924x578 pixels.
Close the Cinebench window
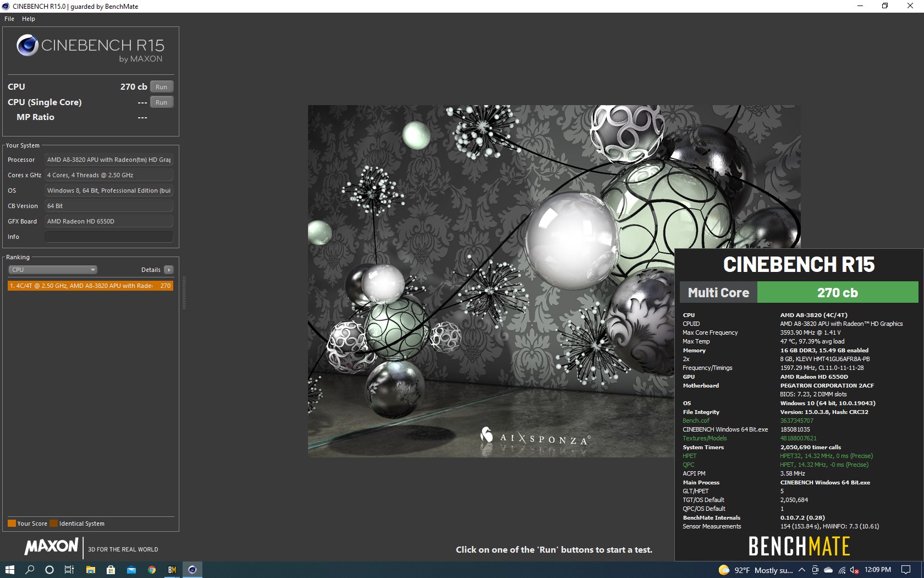[x=910, y=6]
